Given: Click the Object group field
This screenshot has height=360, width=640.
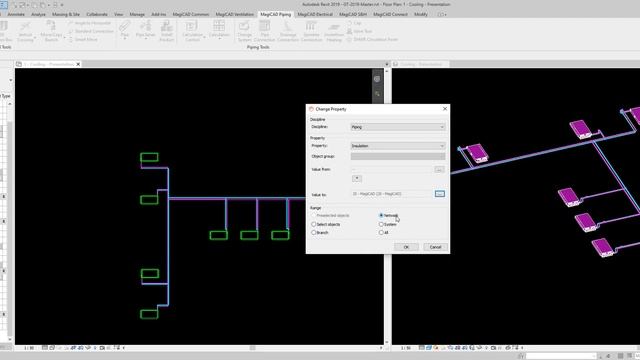Looking at the screenshot, I should 398,156.
